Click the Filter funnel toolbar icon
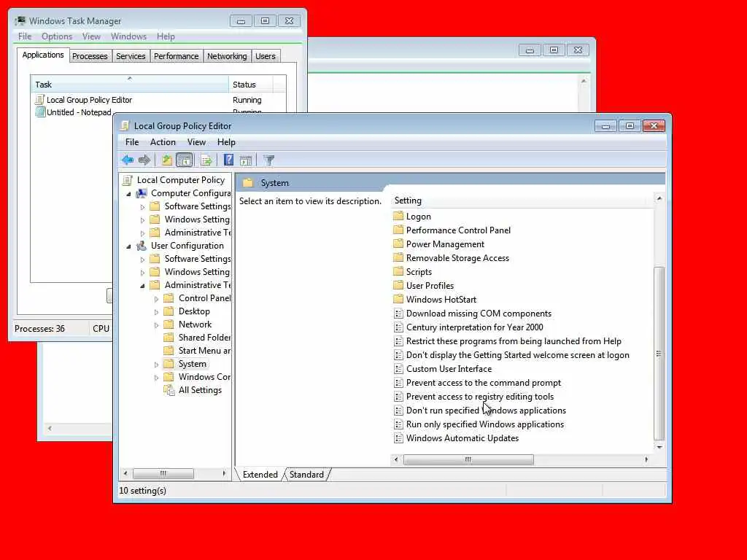The image size is (747, 560). pos(269,160)
